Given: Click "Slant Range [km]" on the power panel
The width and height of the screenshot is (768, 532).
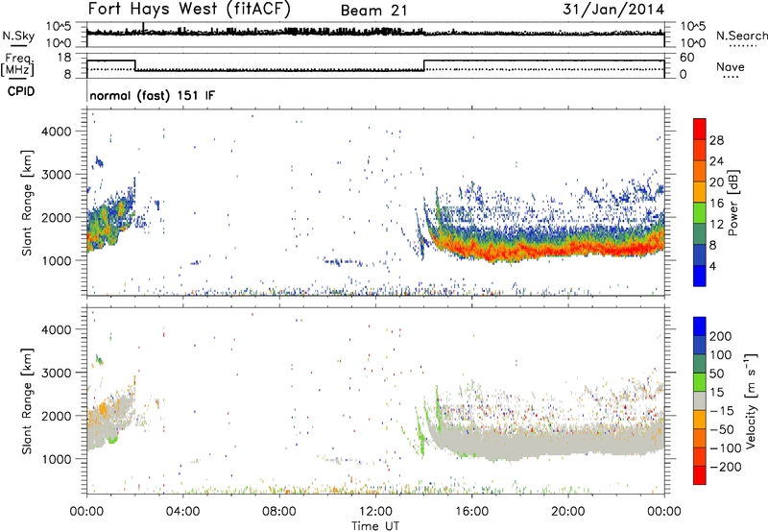Looking at the screenshot, I should (x=27, y=203).
